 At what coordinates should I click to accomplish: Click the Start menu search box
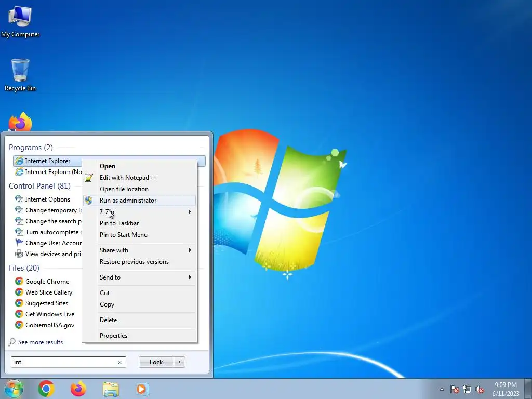(x=68, y=362)
